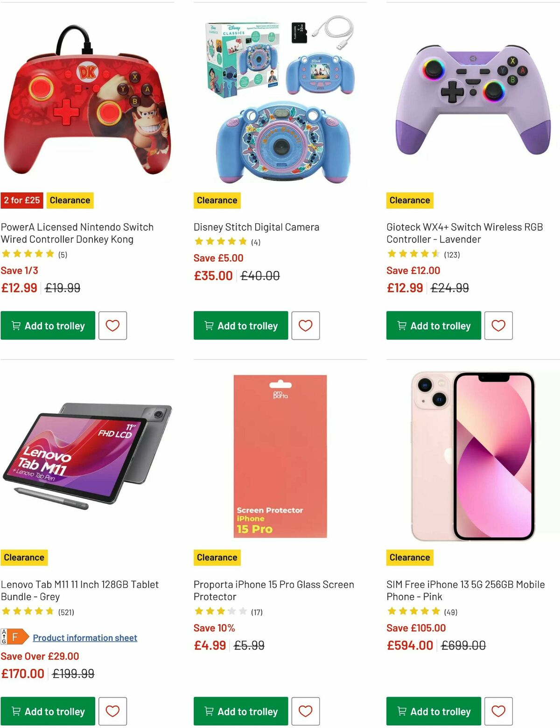
Task: Click the wishlist heart for pink iPhone 13
Action: [x=498, y=711]
